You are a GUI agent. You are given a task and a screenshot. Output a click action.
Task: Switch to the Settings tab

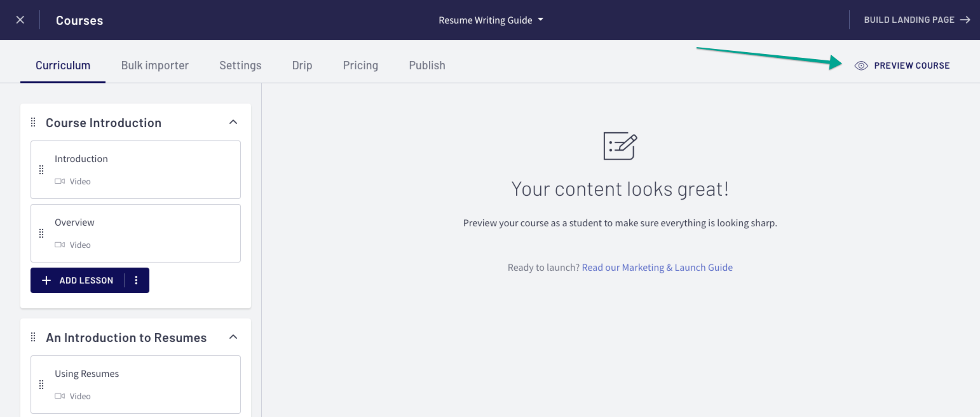[x=240, y=65]
